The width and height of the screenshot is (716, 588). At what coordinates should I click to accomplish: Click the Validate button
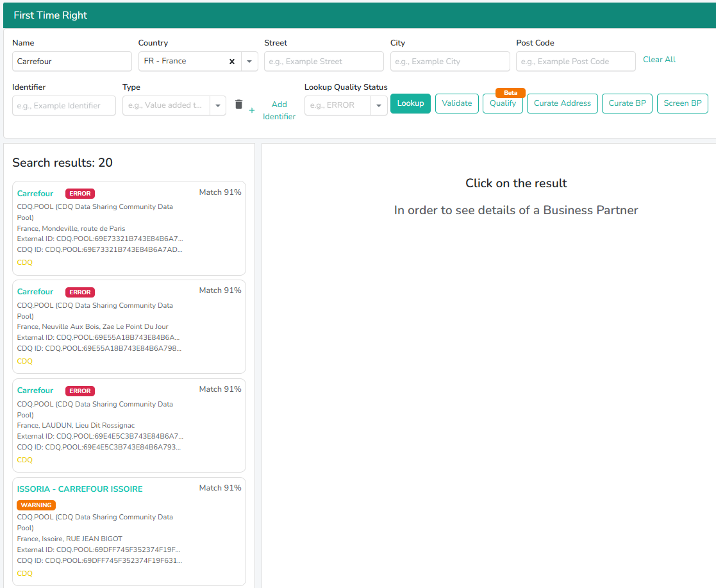(x=456, y=103)
